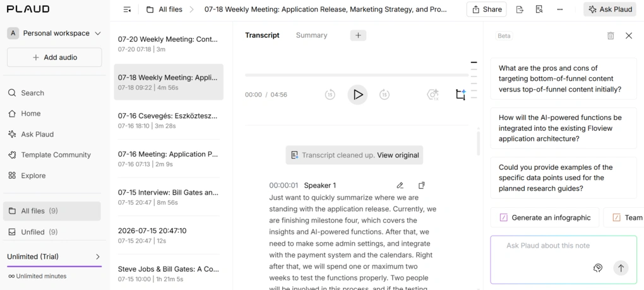
Task: Expand the Personal workspace dropdown
Action: coord(54,33)
